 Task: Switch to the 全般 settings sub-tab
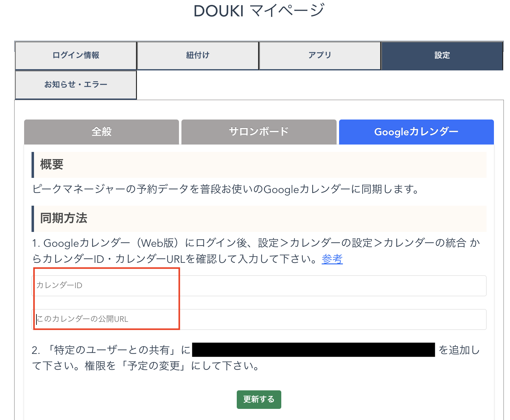[101, 132]
